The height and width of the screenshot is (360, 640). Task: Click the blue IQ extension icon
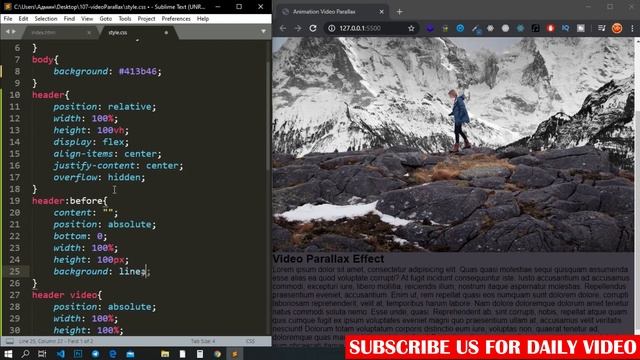click(566, 28)
